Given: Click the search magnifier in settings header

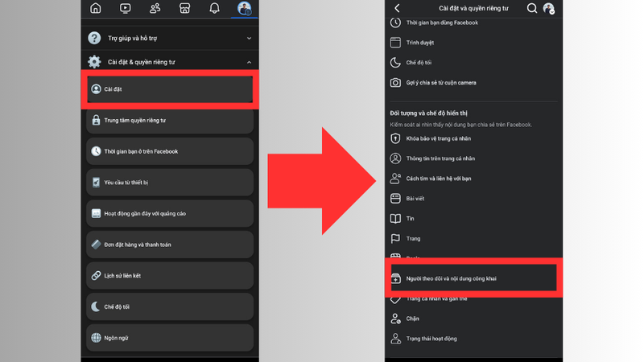Looking at the screenshot, I should [532, 8].
